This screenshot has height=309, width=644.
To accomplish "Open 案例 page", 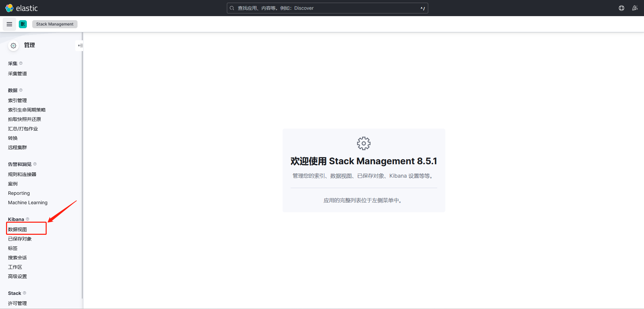I will (13, 184).
